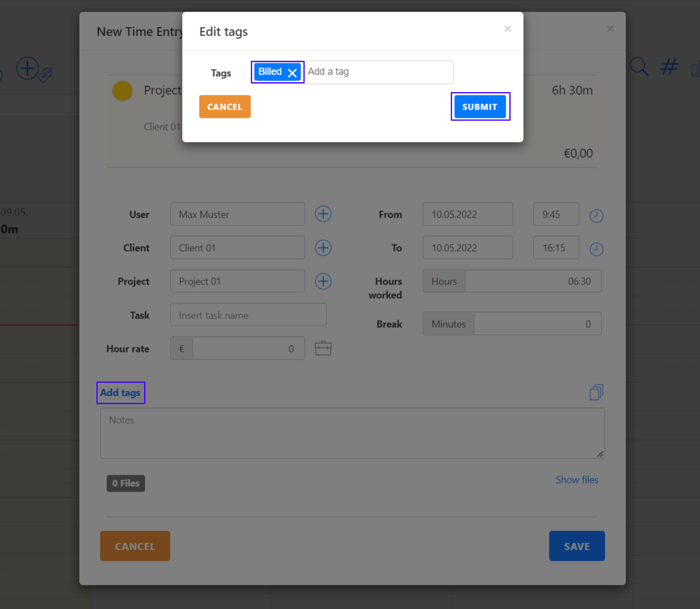Click the Project field Project 01
Screen dimensions: 700x609
[238, 281]
